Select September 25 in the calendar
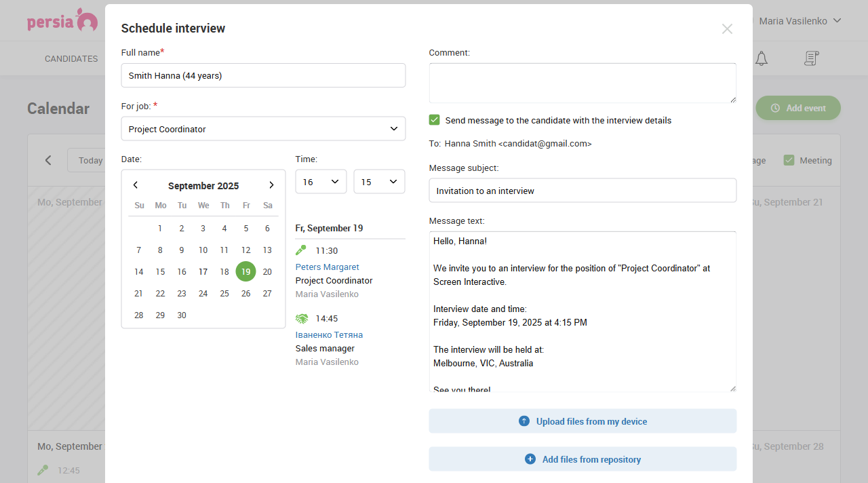 (224, 293)
